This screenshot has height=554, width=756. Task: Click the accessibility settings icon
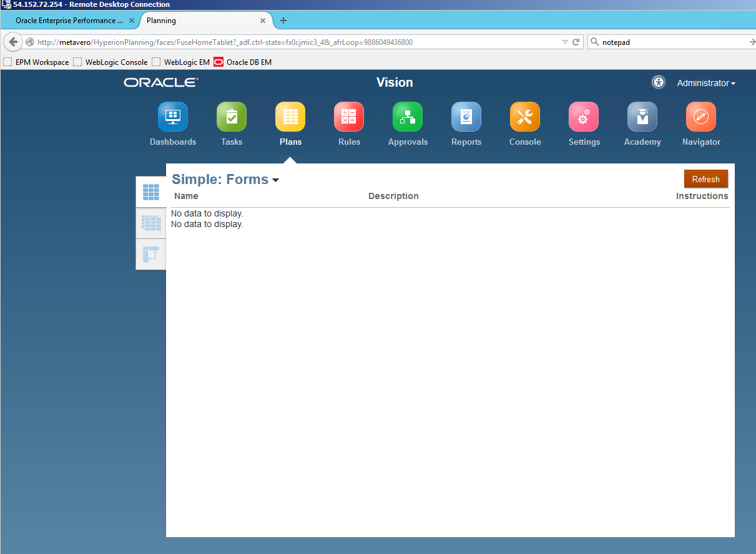coord(659,82)
